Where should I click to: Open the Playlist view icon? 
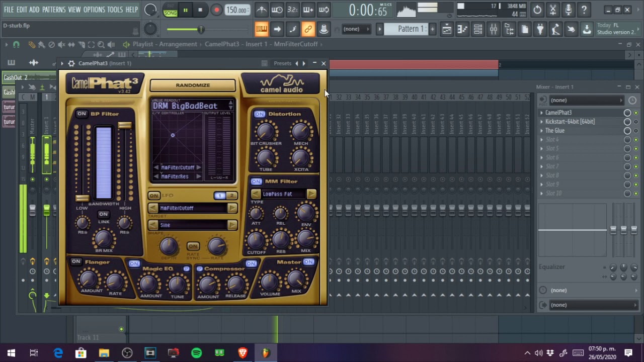click(x=447, y=30)
